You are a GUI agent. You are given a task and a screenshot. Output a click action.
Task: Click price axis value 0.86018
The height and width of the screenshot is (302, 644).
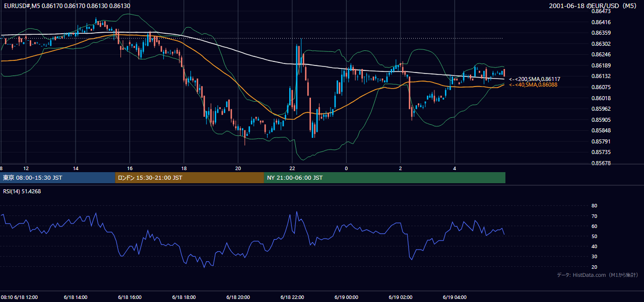[x=601, y=98]
